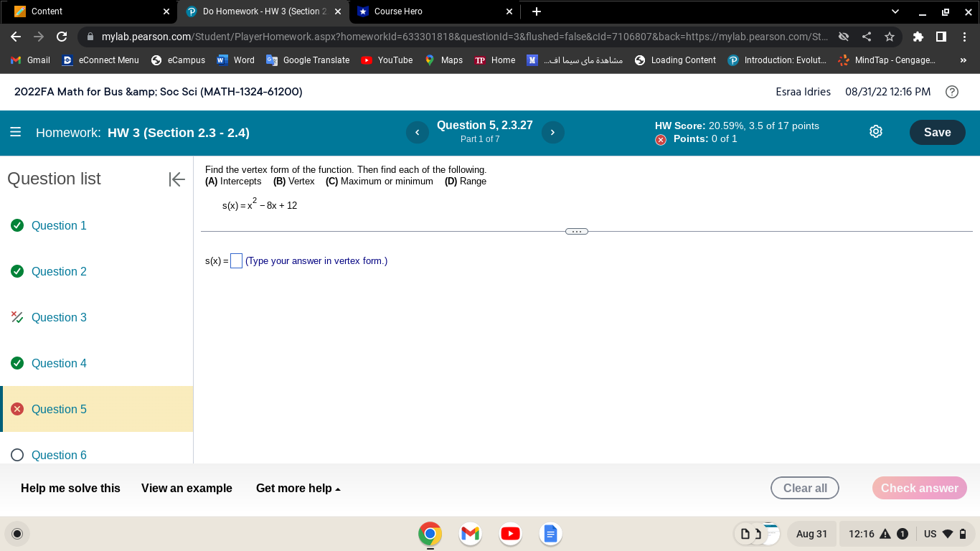
Task: Click the unfilled circle beside Question 6
Action: tap(17, 455)
